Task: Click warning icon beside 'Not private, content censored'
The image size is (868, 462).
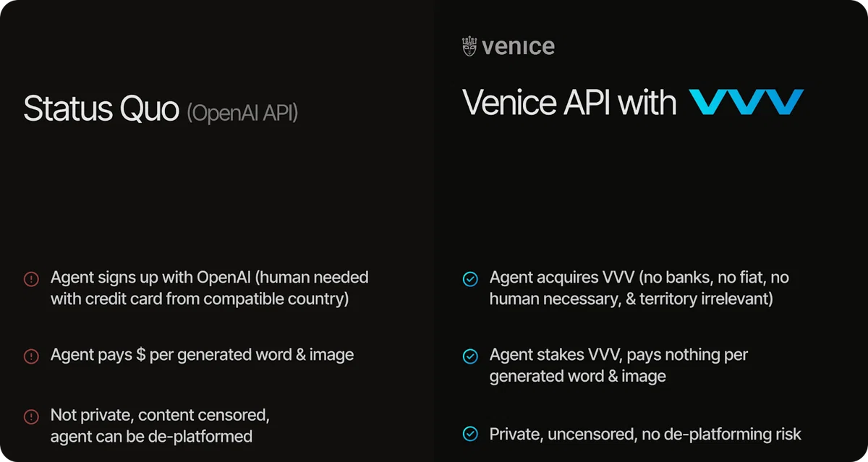Action: [31, 416]
